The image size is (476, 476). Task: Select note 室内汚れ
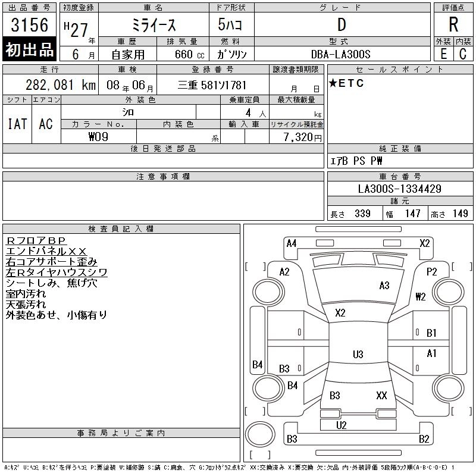tap(26, 293)
